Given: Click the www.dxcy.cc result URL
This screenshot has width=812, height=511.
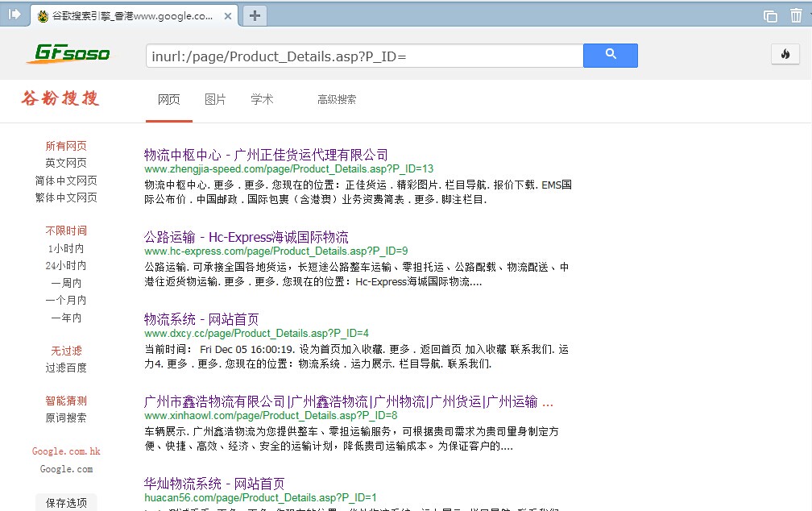Looking at the screenshot, I should click(x=256, y=333).
